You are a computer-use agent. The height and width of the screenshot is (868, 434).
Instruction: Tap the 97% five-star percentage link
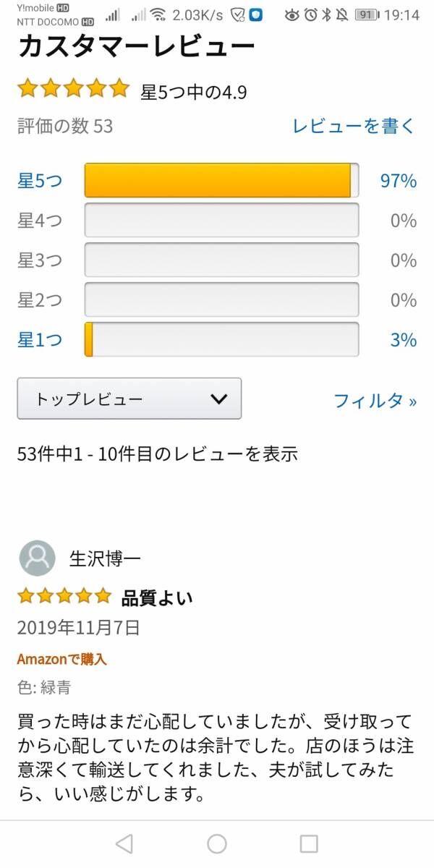point(399,181)
